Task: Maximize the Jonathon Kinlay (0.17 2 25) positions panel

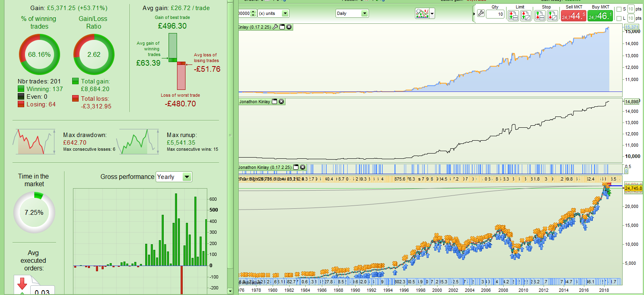Action: [x=296, y=167]
